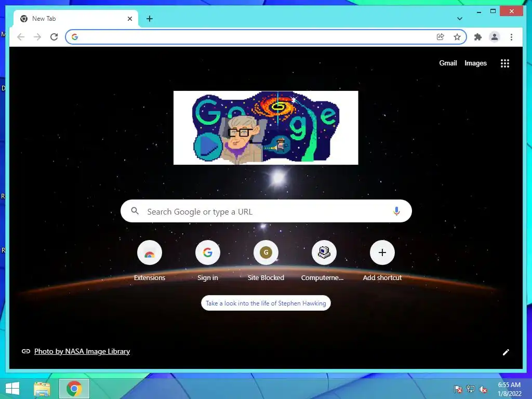Play the Stephen Hawking doodle

coord(207,146)
